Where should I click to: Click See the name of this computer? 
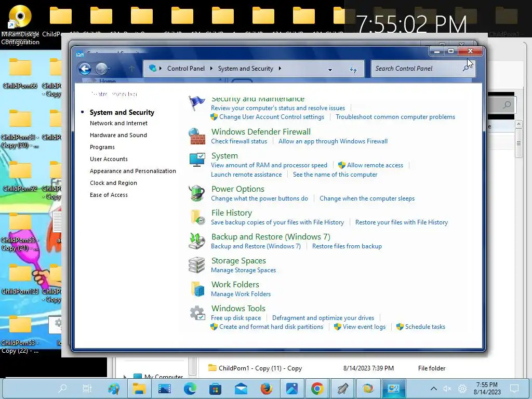[x=335, y=175]
